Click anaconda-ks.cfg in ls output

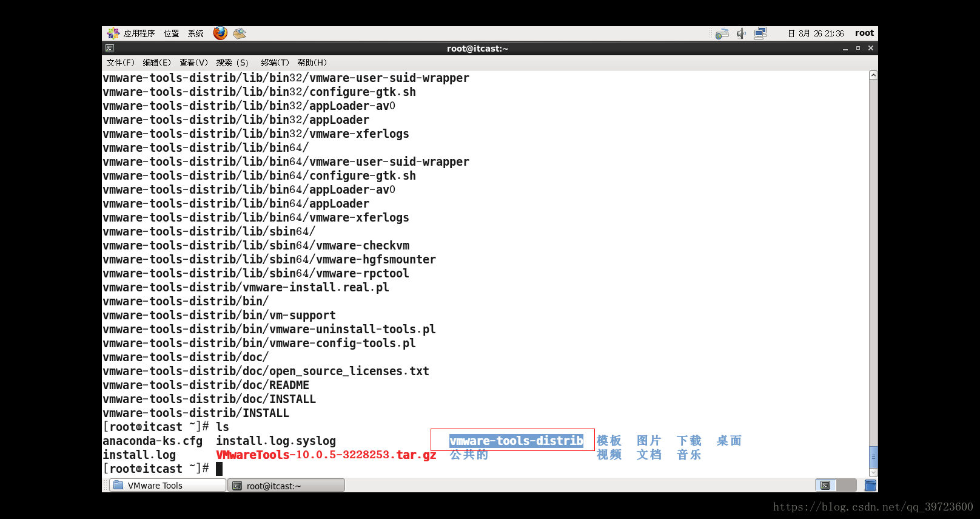153,441
